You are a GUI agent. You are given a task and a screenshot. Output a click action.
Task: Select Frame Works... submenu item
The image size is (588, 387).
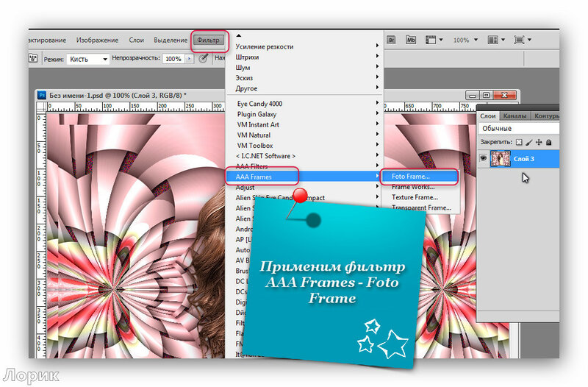[420, 187]
